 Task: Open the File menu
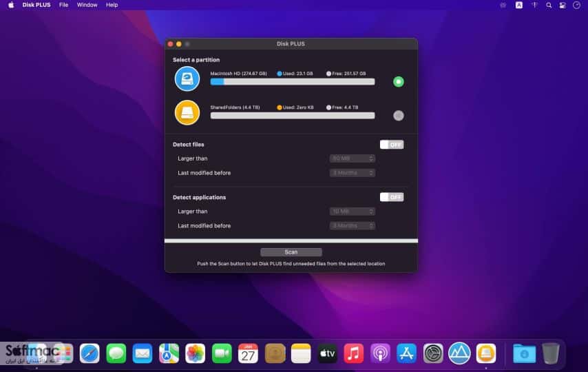tap(64, 5)
